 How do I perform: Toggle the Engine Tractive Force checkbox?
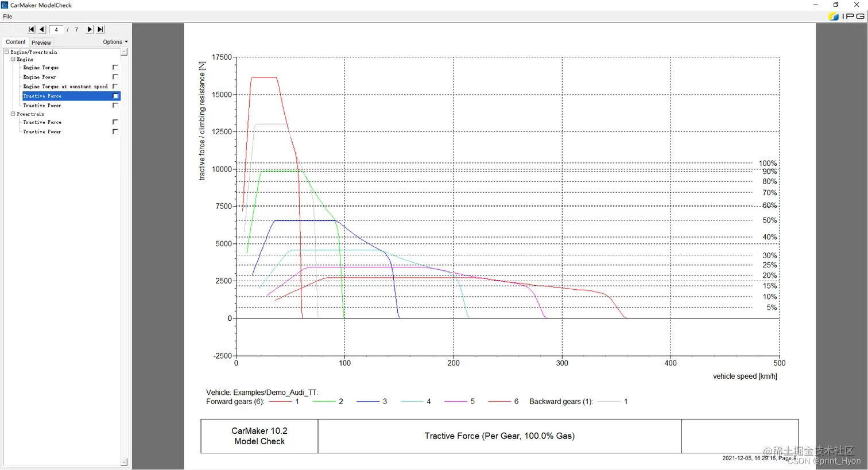pyautogui.click(x=115, y=96)
